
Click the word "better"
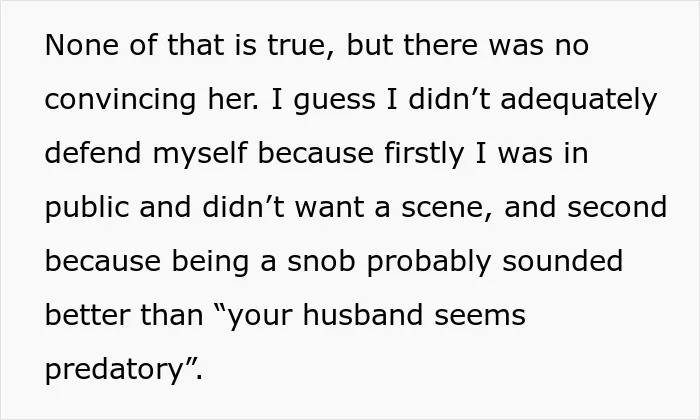point(87,315)
